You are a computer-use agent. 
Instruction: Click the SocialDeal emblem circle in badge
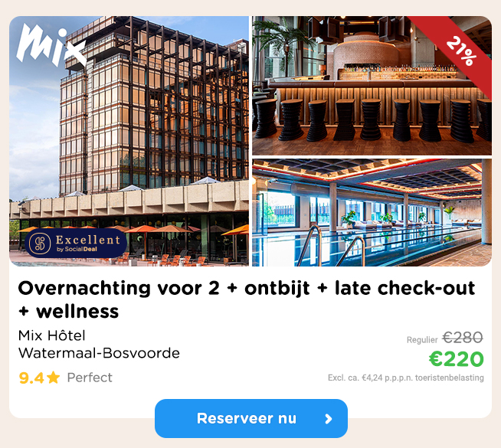(40, 244)
